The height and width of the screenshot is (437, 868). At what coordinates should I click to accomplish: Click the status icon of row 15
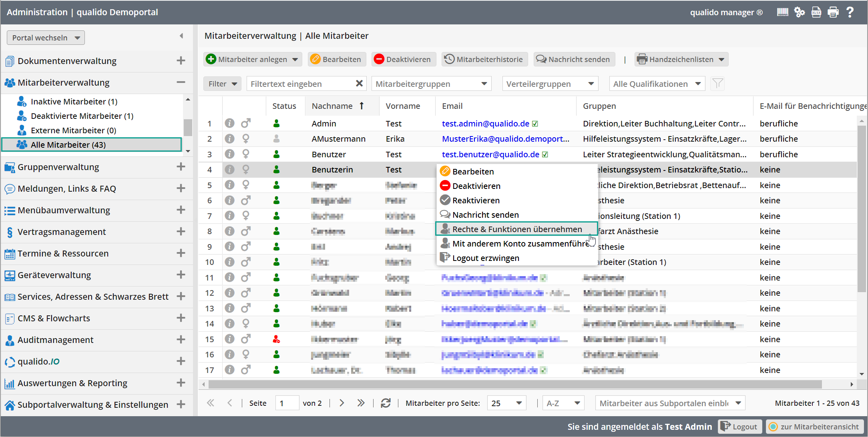click(276, 339)
